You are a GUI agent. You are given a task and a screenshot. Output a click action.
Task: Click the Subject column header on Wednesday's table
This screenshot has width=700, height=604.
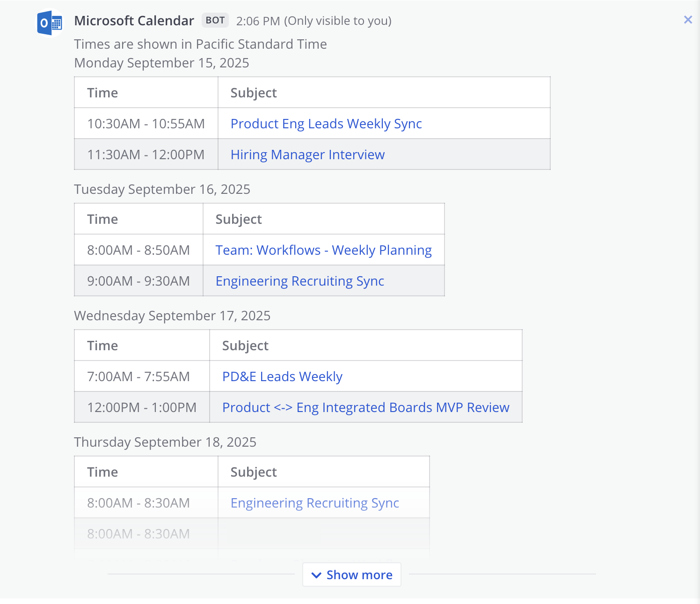click(x=245, y=345)
